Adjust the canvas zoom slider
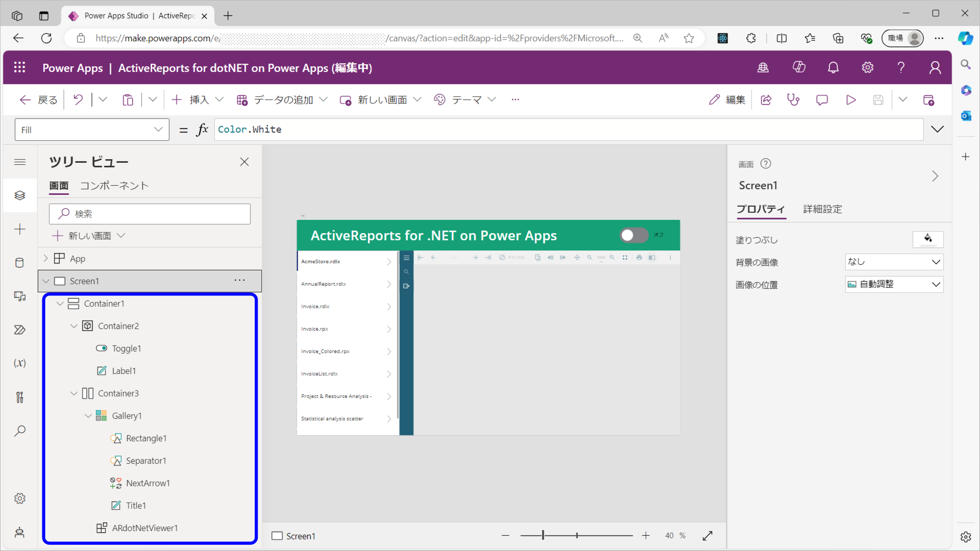 tap(576, 536)
